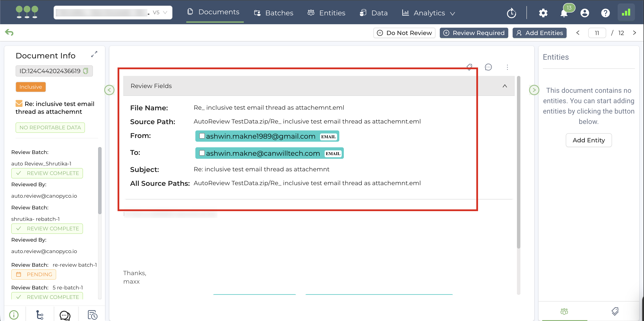644x321 pixels.
Task: Open the comments icon above Review Fields
Action: point(488,67)
